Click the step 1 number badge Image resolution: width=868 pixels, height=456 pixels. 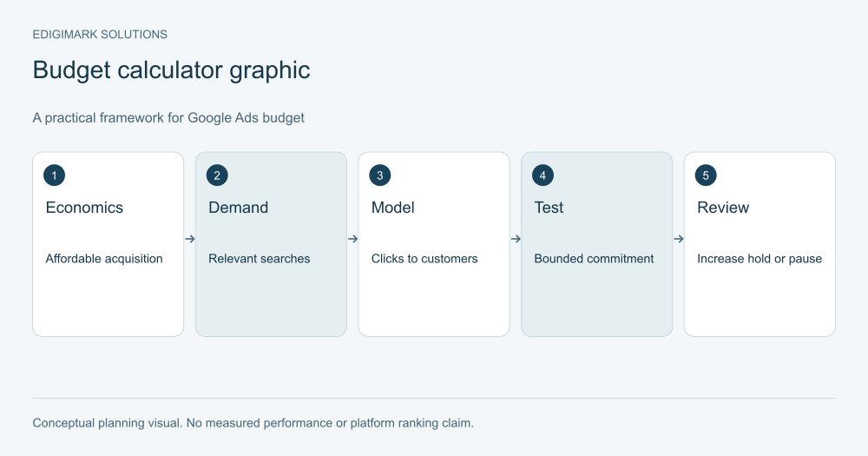pyautogui.click(x=54, y=175)
